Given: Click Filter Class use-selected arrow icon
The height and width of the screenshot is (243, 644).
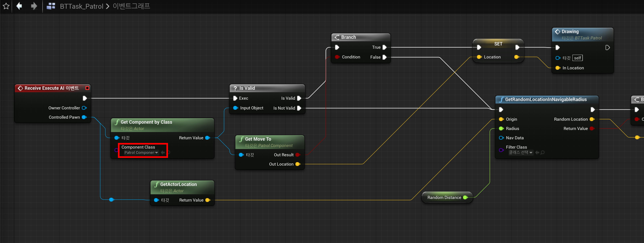Looking at the screenshot, I should pyautogui.click(x=537, y=152).
